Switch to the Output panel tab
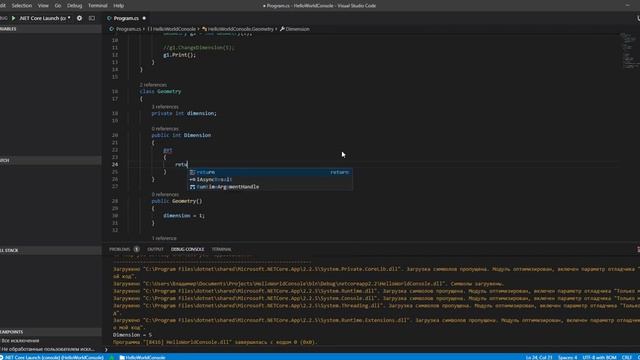This screenshot has width=640, height=360. click(x=155, y=249)
